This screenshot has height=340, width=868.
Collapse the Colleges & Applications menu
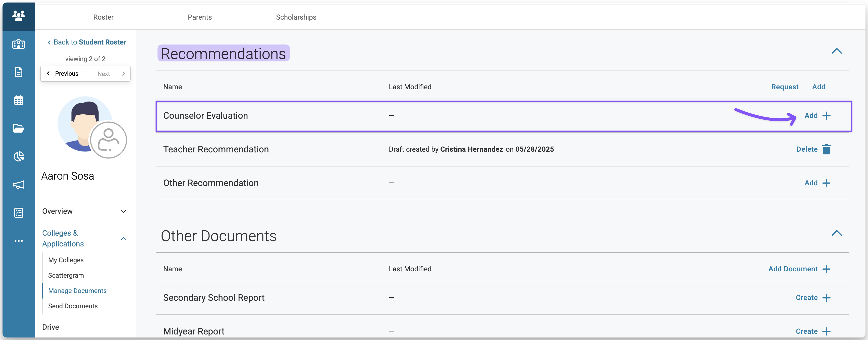pyautogui.click(x=123, y=238)
